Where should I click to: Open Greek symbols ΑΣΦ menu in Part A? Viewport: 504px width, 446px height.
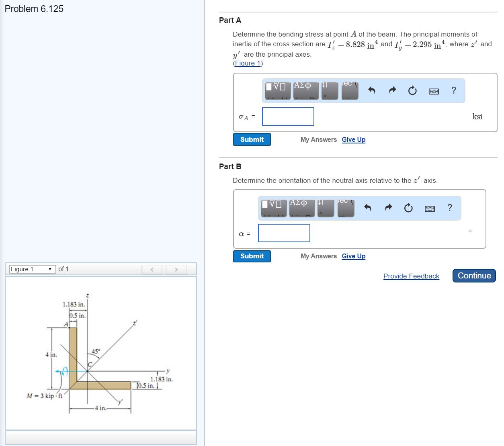305,90
